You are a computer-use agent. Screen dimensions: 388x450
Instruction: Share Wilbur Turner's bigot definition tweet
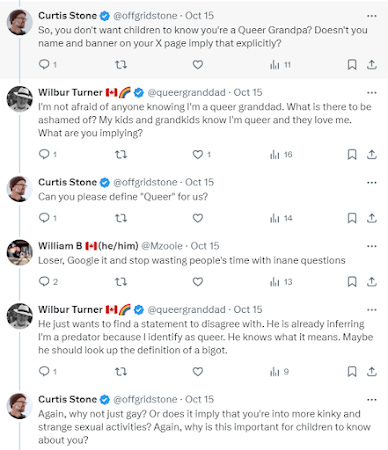[372, 371]
